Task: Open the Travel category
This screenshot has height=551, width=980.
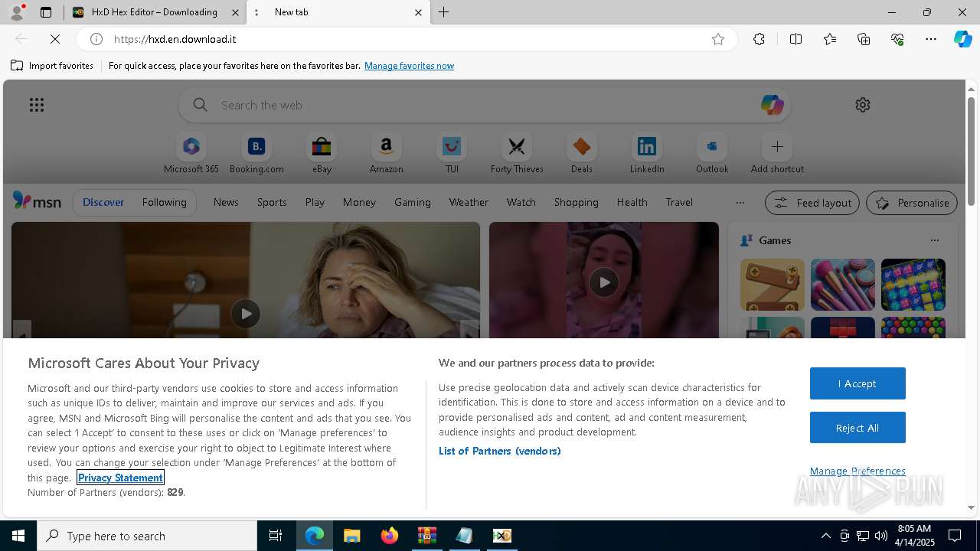Action: coord(679,202)
